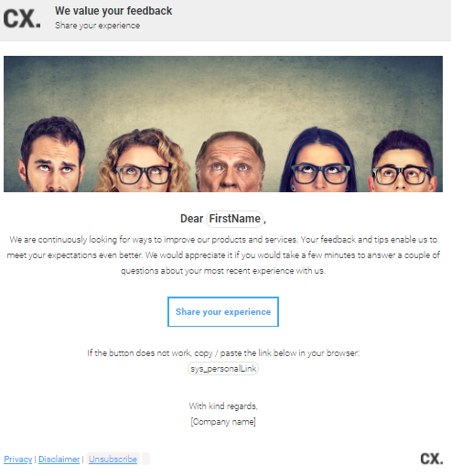This screenshot has height=476, width=451.
Task: Select the header subtitle 'Share your experience'
Action: coord(97,26)
